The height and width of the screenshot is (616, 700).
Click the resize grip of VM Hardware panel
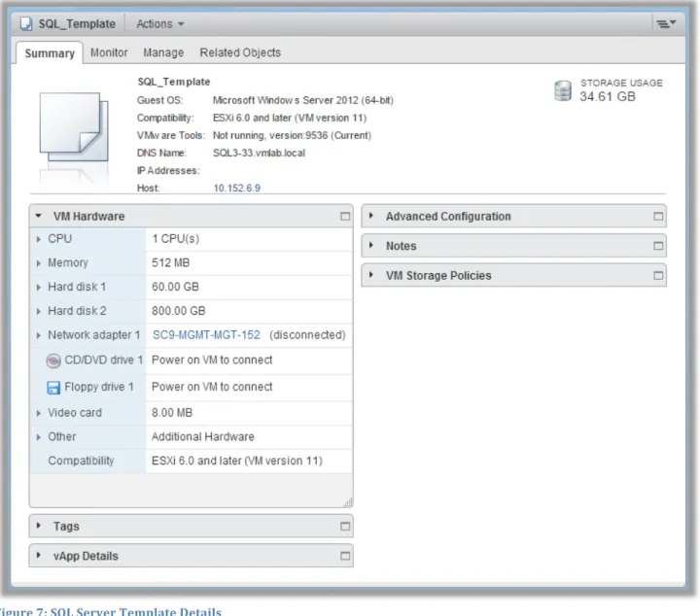coord(348,502)
